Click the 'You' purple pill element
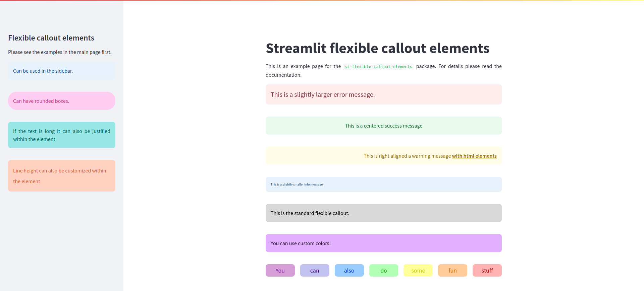 [280, 270]
